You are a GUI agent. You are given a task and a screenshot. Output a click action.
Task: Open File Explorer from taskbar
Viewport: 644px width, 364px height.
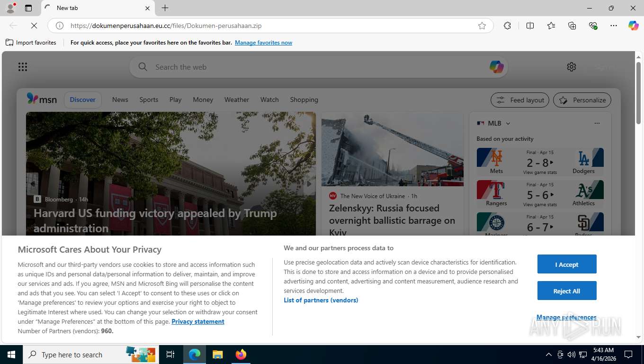217,355
